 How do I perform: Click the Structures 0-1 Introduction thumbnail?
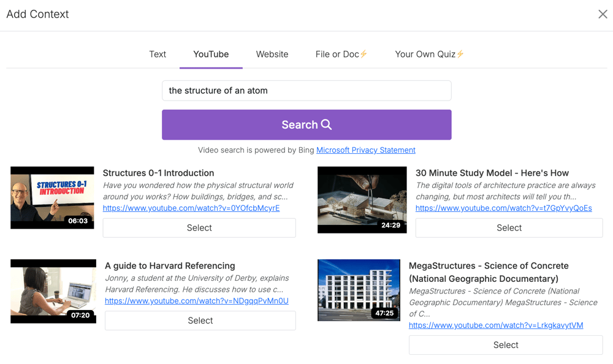click(x=52, y=197)
